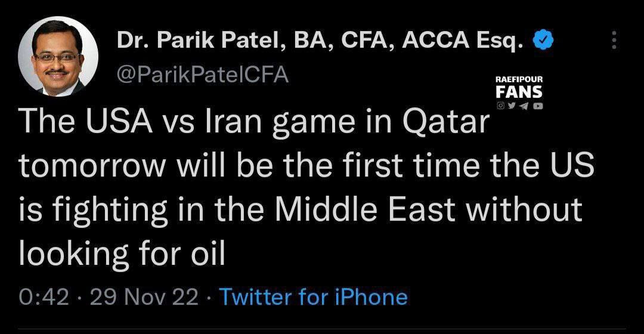Click the Twitter bird icon in the watermark
This screenshot has width=644, height=334.
coord(512,106)
